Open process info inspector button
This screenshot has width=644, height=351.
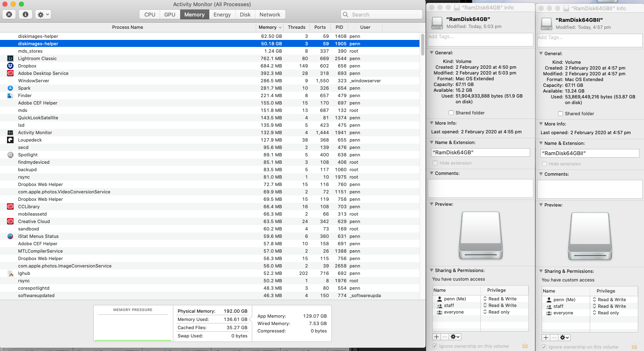click(25, 14)
